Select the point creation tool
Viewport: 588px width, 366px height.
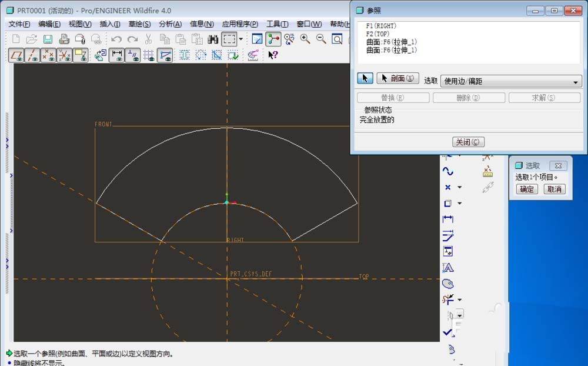pyautogui.click(x=447, y=187)
